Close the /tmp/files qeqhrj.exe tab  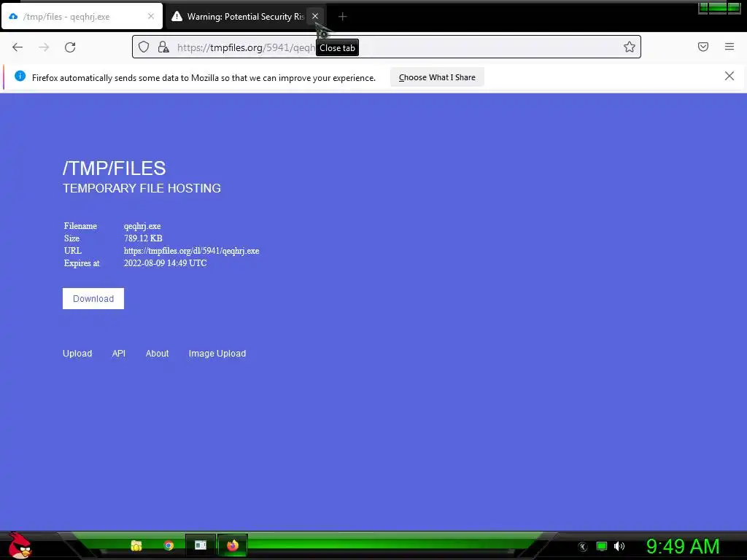point(151,16)
